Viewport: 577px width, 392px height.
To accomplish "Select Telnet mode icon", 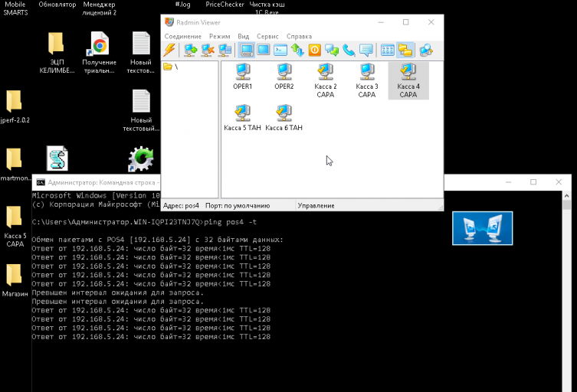I will [280, 50].
